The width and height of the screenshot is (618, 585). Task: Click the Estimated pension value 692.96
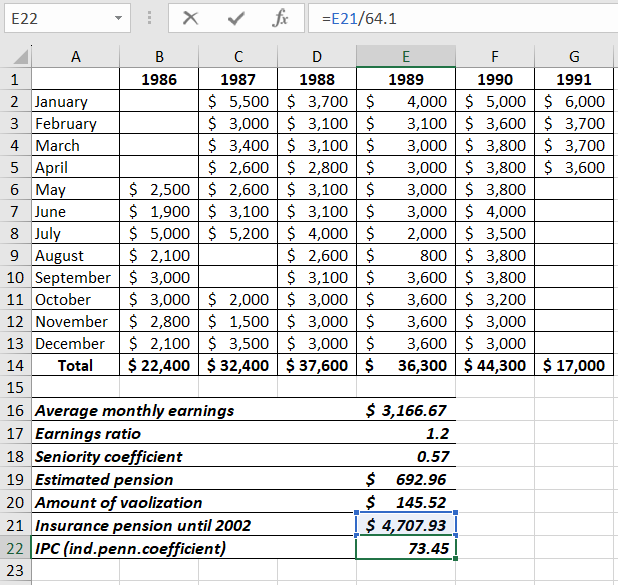point(406,479)
